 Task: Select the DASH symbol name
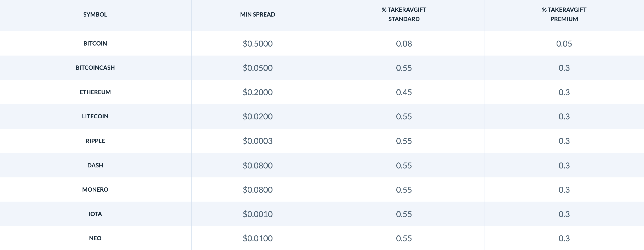point(95,165)
